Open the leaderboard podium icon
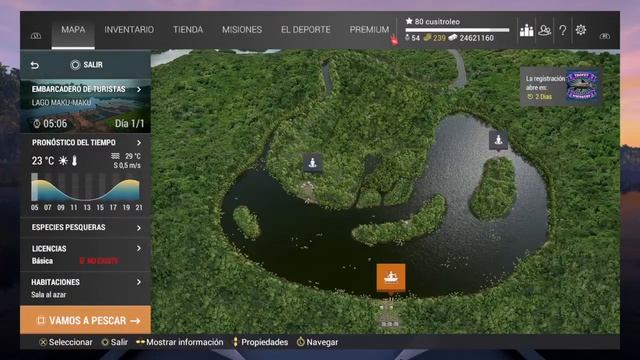Image resolution: width=640 pixels, height=360 pixels. (527, 30)
